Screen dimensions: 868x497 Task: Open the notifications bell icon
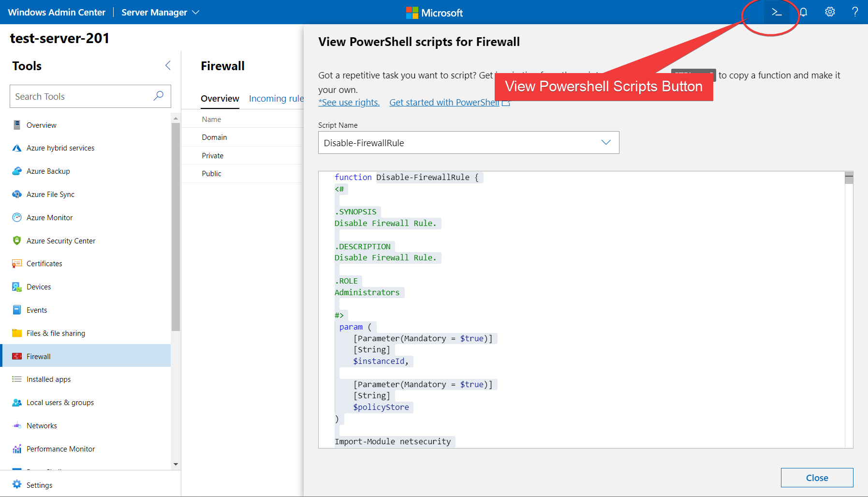coord(803,12)
